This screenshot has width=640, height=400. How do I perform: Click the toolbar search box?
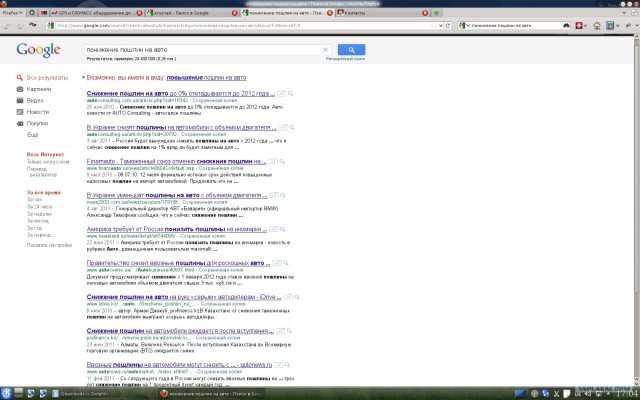[x=516, y=26]
